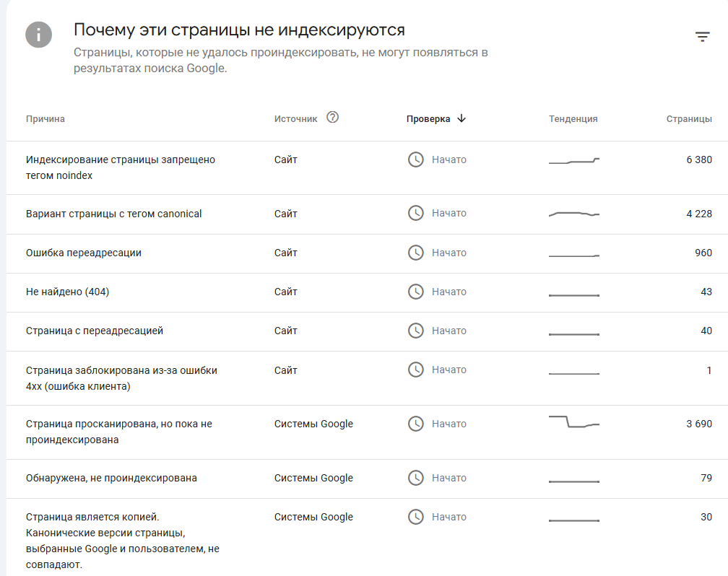Click the Тенденция column header
The width and height of the screenshot is (728, 576).
click(573, 119)
